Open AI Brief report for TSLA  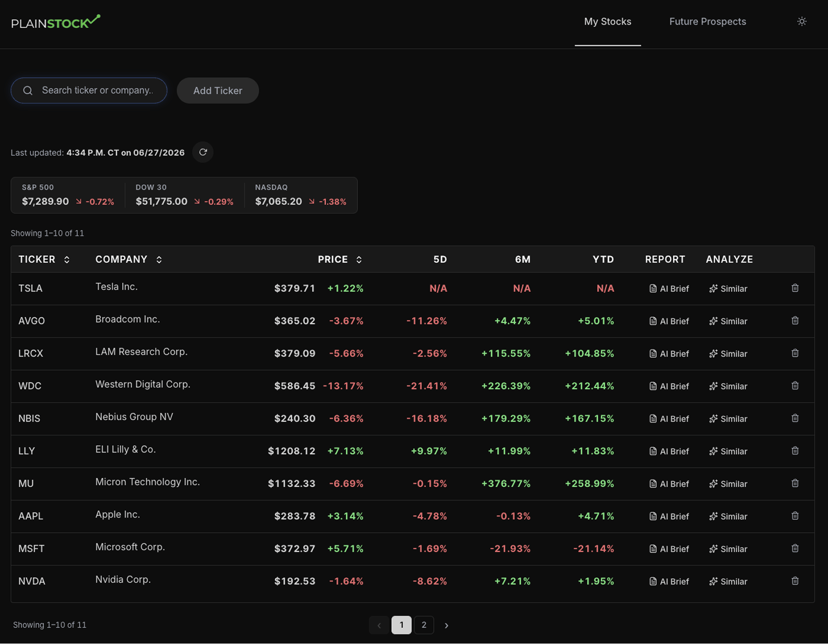[669, 289]
